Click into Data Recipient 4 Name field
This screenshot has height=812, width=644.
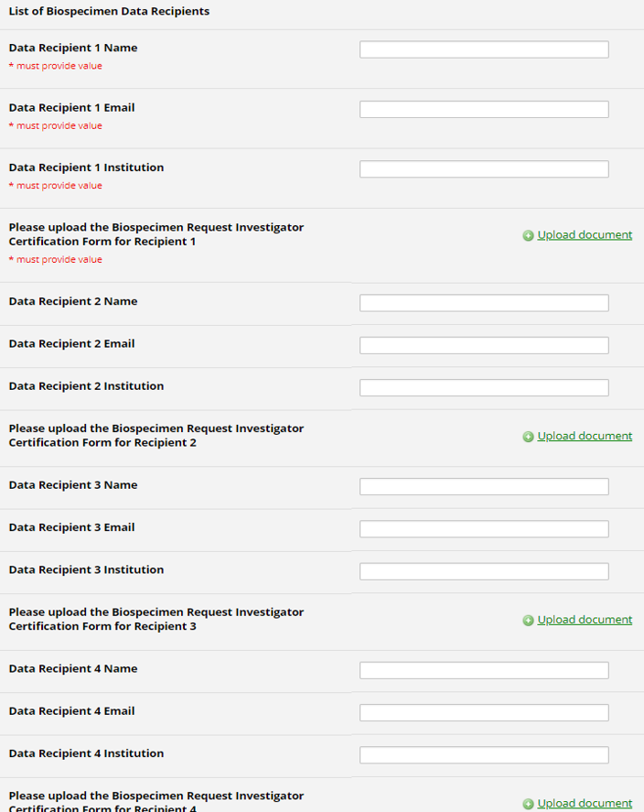click(484, 670)
